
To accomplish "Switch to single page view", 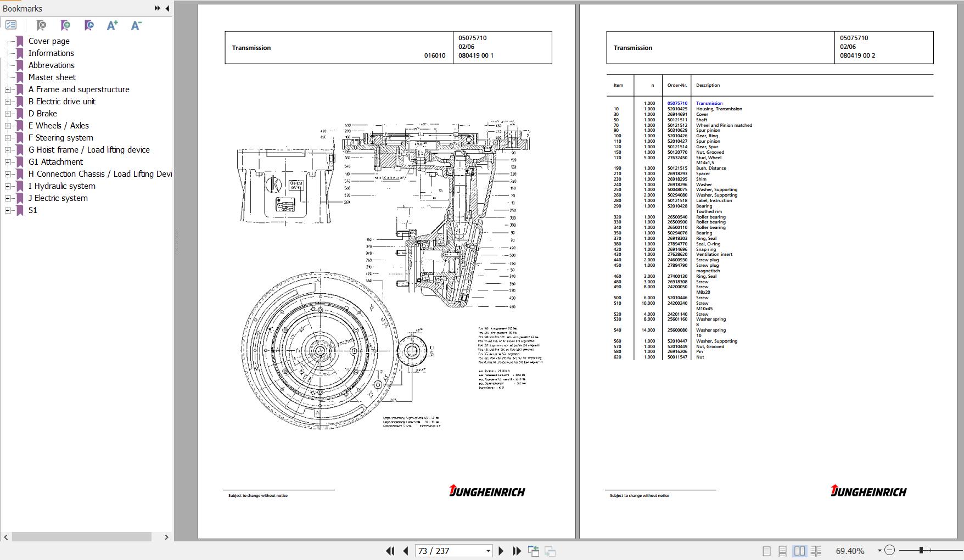I will point(767,551).
